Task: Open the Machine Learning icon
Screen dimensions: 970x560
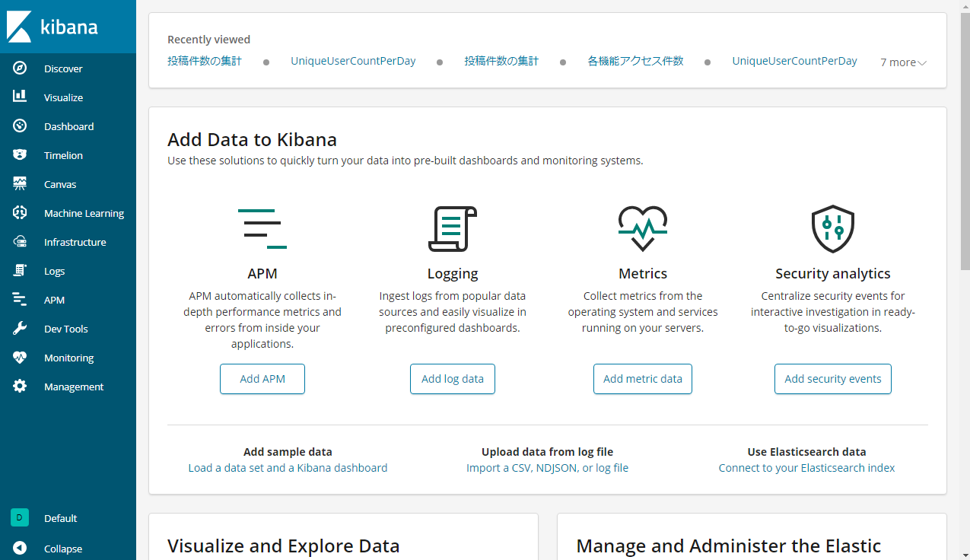Action: click(19, 212)
